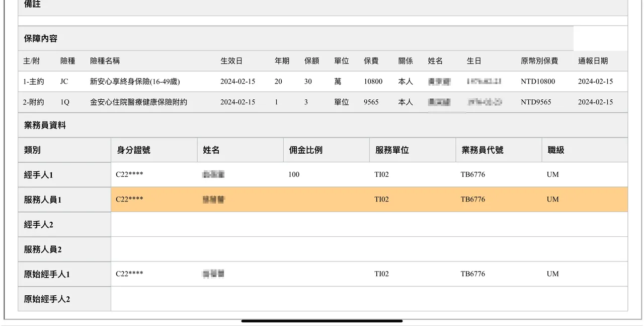
Task: Click the NTD10800 premium amount
Action: click(x=538, y=82)
